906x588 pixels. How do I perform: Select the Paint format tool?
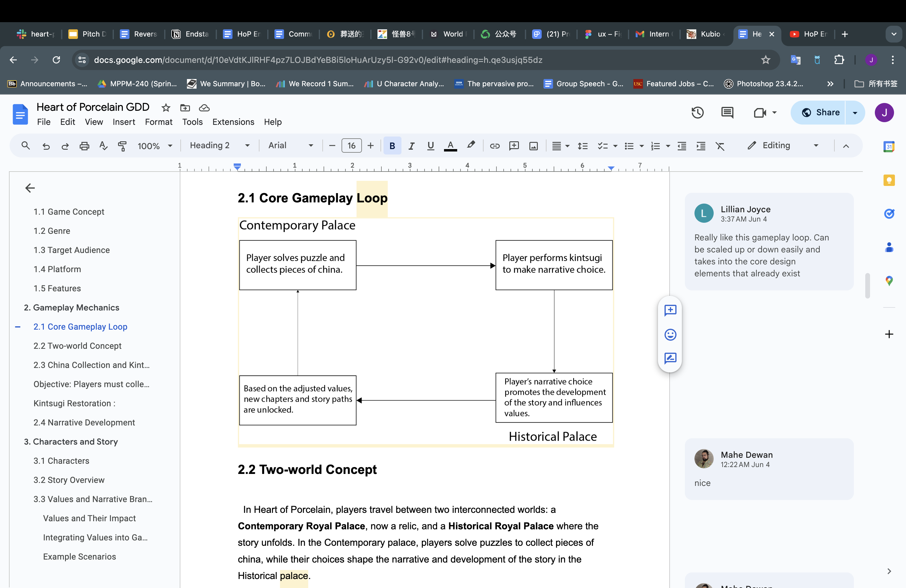[122, 146]
